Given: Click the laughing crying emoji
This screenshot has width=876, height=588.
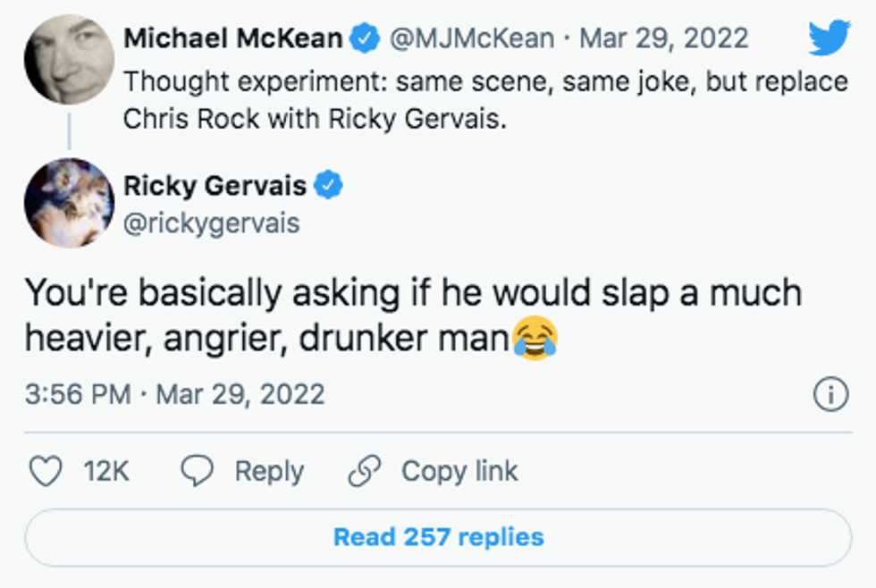Looking at the screenshot, I should pyautogui.click(x=535, y=338).
